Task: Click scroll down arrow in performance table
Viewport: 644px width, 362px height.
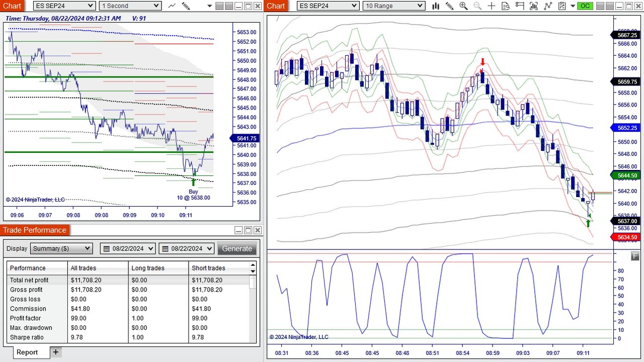Action: (253, 271)
